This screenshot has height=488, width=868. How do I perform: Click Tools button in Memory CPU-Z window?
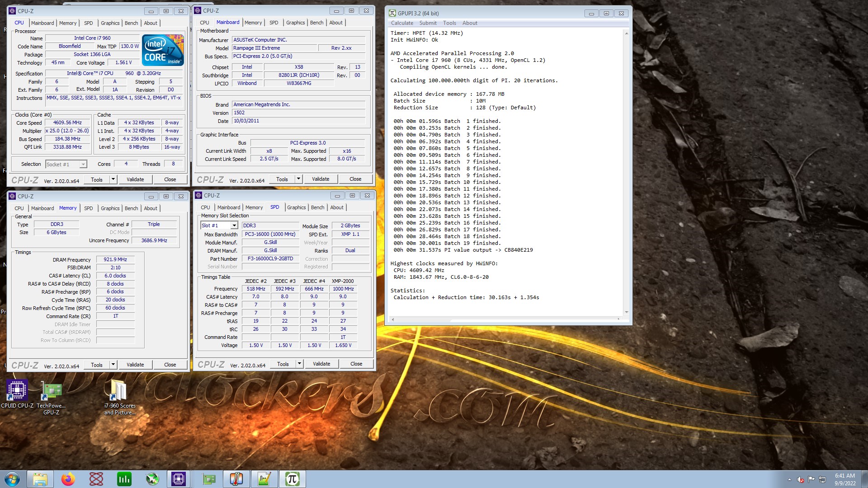97,365
